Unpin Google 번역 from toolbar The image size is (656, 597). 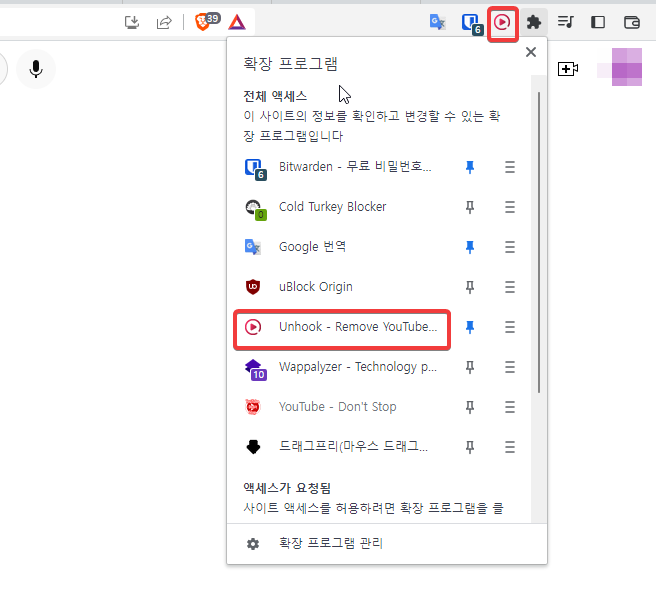click(470, 247)
